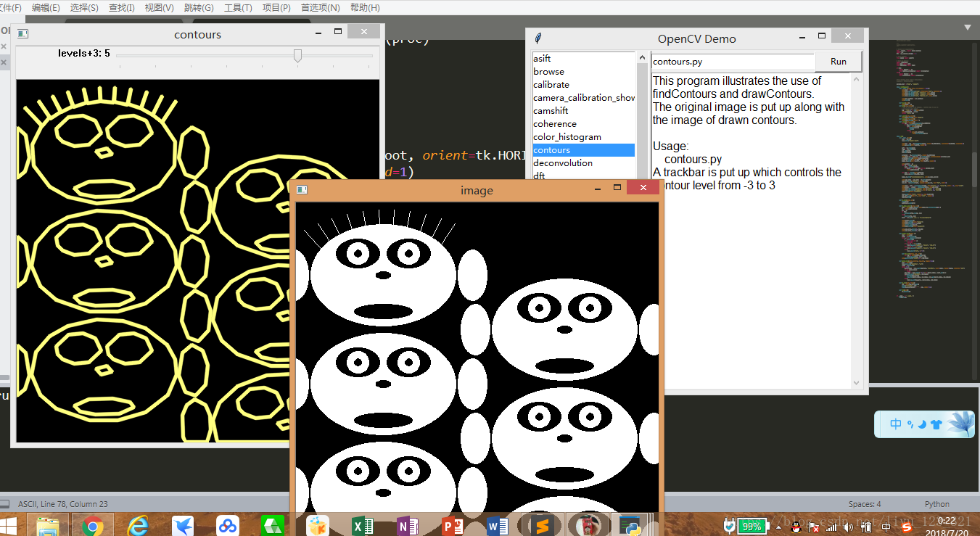Screen dimensions: 980x536
Task: Toggle Chinese mode on Sogou toolbar
Action: coord(895,424)
